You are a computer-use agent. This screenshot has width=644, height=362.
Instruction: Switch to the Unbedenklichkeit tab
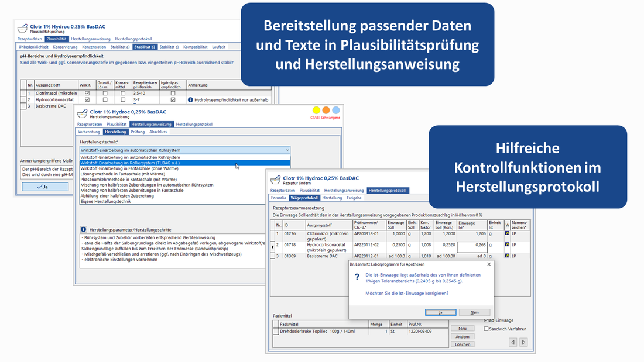[x=34, y=47]
